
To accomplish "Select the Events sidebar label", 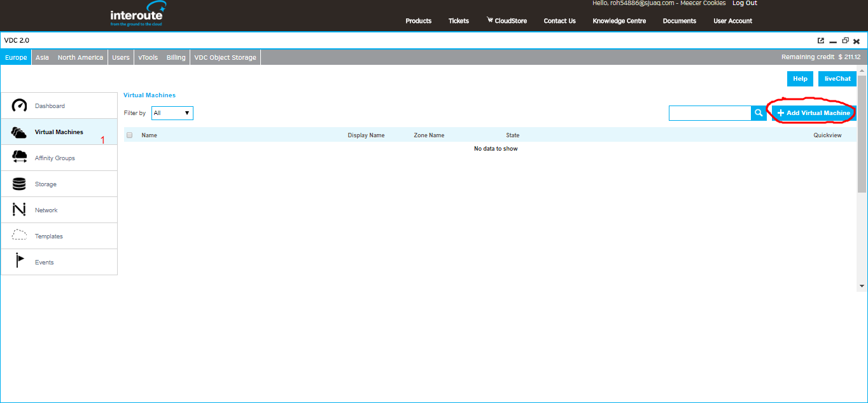I will point(45,263).
